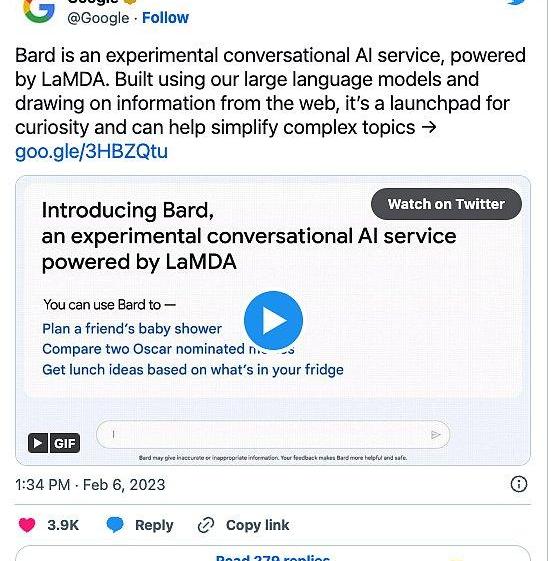The image size is (551, 561).
Task: Click the 3.9K likes count
Action: click(x=63, y=525)
